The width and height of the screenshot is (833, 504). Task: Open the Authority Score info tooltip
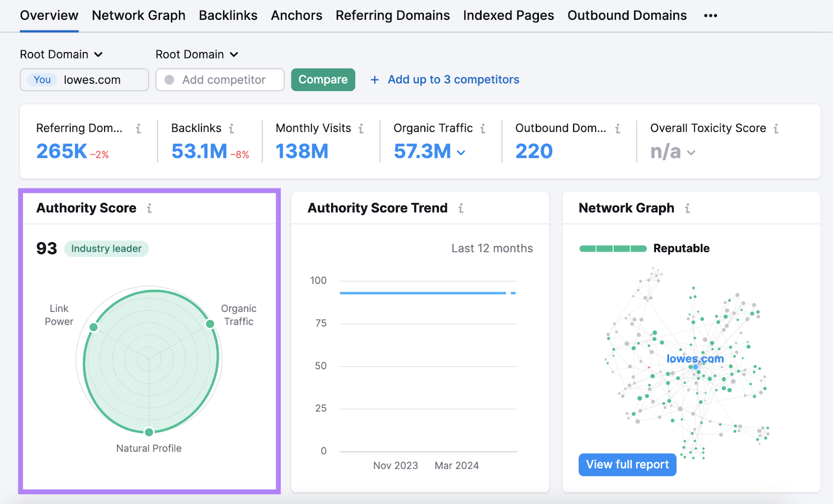click(x=149, y=208)
